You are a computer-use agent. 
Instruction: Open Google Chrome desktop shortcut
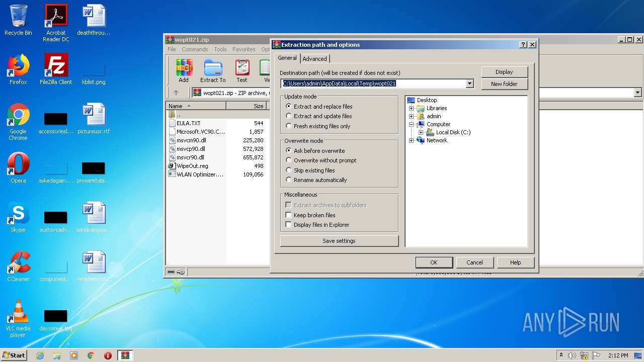(x=18, y=122)
